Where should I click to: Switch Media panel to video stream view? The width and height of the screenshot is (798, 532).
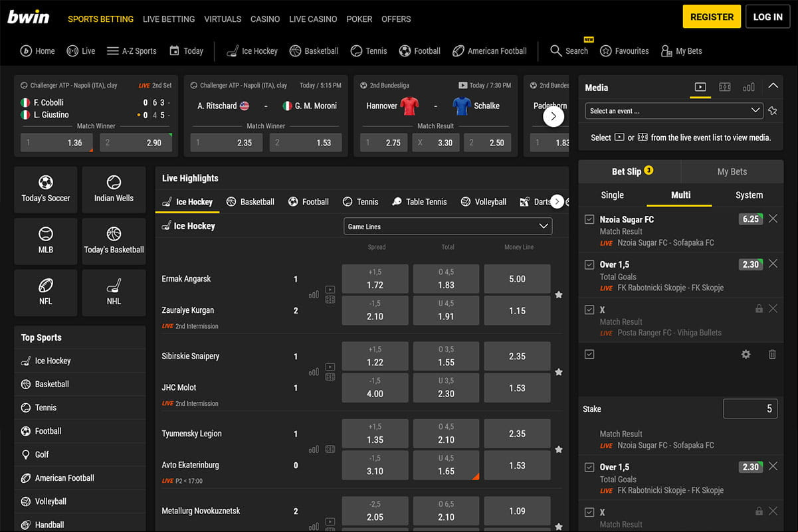click(700, 87)
